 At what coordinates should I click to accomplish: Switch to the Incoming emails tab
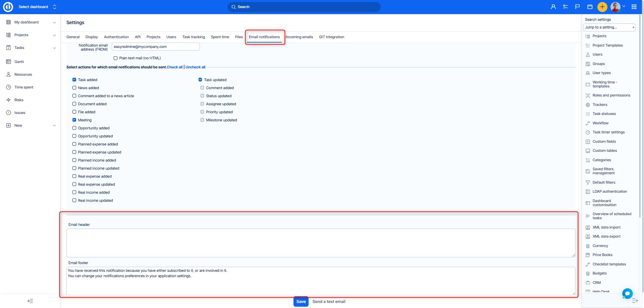(299, 37)
